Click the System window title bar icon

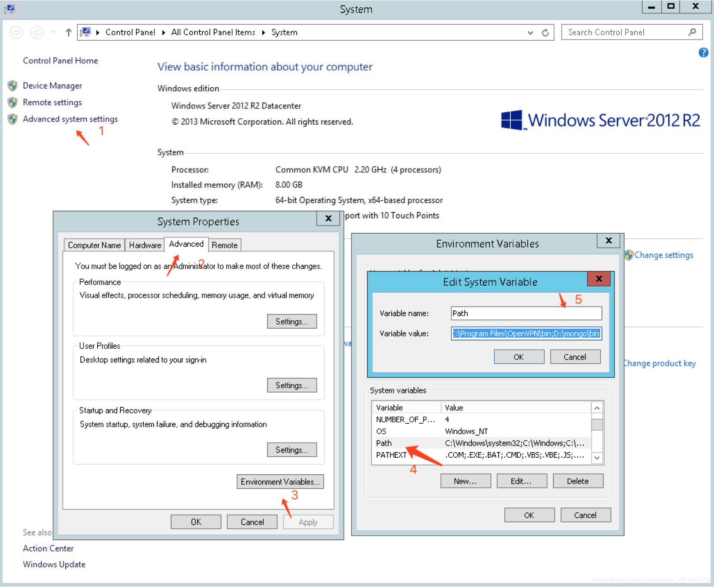[x=10, y=9]
